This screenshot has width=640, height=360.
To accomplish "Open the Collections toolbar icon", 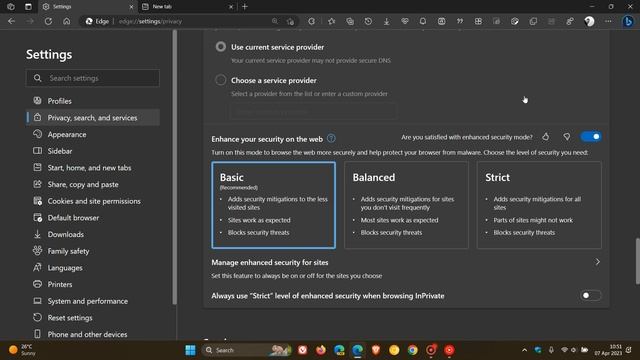I will (x=350, y=21).
